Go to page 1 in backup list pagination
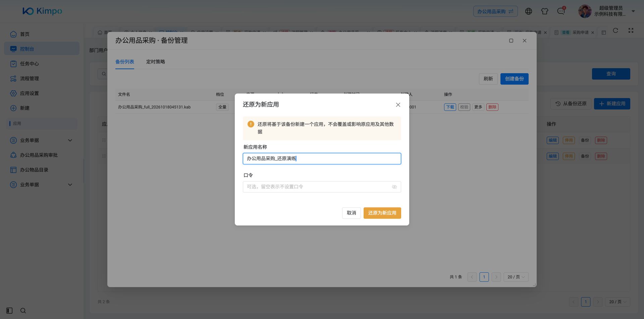 pos(484,277)
